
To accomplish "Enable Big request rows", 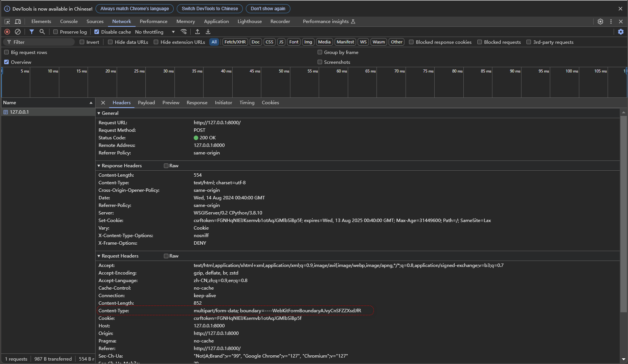I will pos(6,52).
